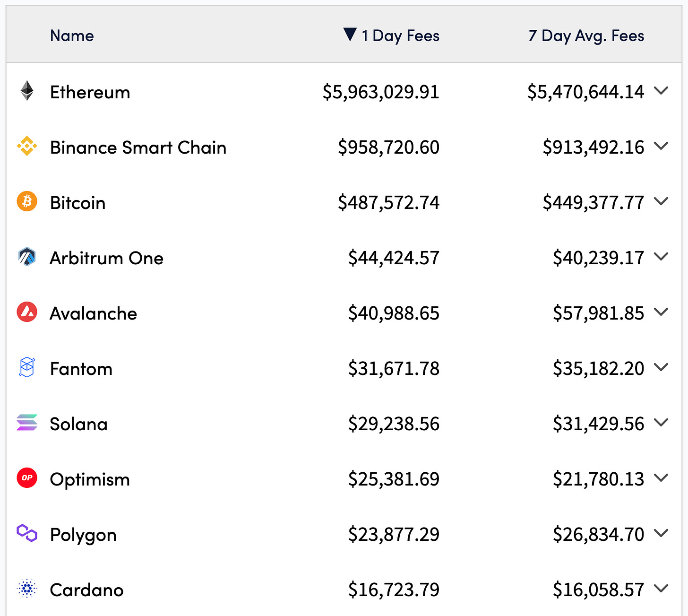Expand the Cardano row chevron
The width and height of the screenshot is (688, 616).
pos(662,588)
